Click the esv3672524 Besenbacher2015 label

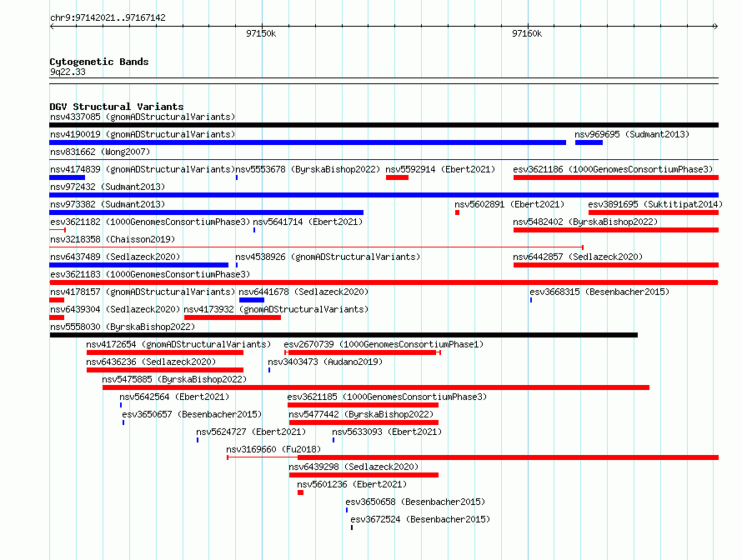tap(420, 519)
